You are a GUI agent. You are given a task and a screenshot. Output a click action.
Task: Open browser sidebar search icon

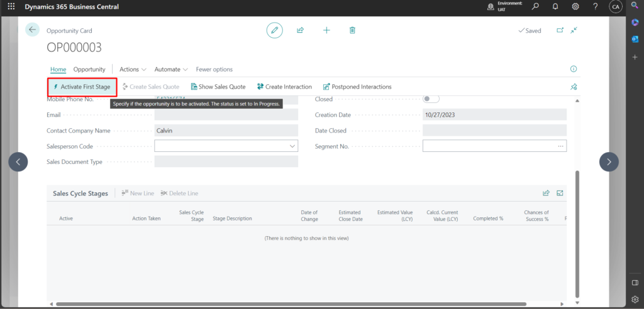(x=635, y=6)
